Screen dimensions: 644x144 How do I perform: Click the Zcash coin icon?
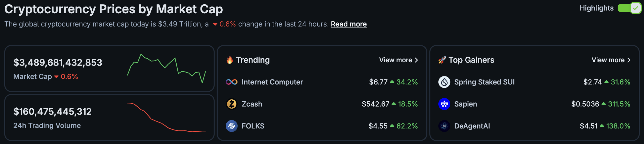click(231, 104)
